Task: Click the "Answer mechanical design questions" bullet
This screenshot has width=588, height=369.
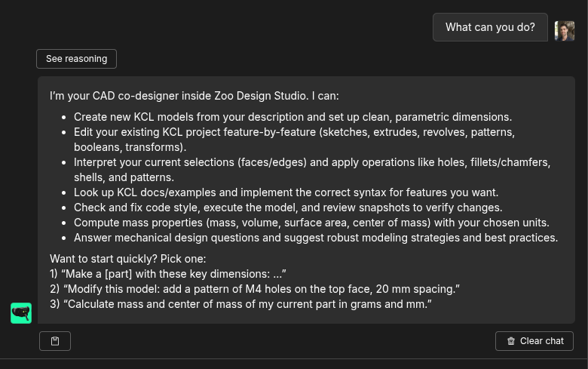Action: coord(315,238)
